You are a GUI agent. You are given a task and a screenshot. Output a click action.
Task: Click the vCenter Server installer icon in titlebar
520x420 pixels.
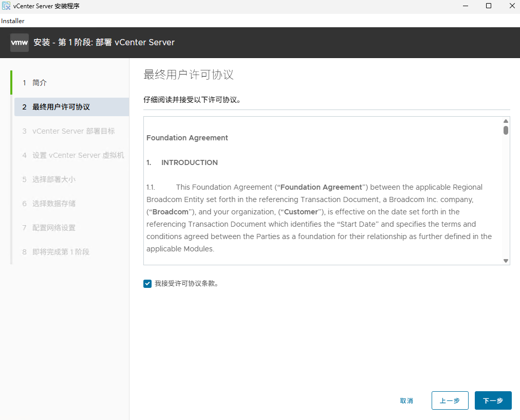pos(6,6)
